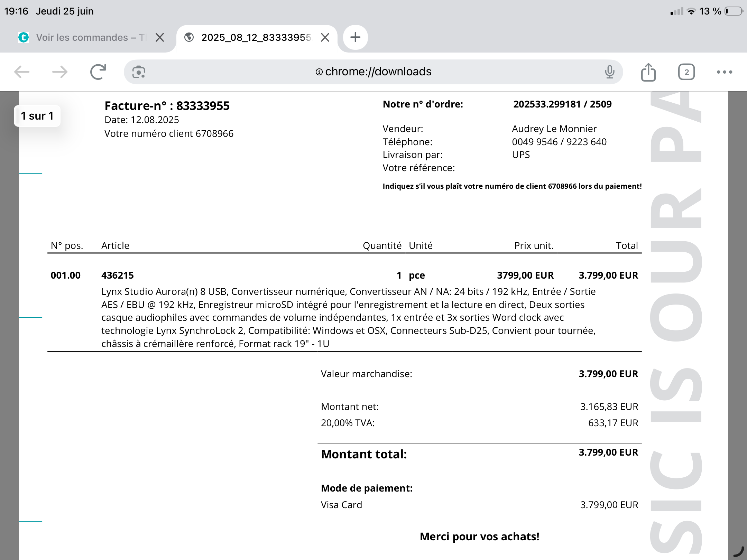This screenshot has height=560, width=747.
Task: Tap the site info icon in address bar
Action: 319,72
